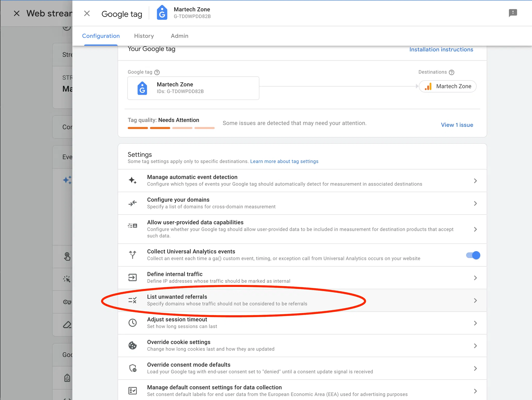This screenshot has height=400, width=532.
Task: Click the clock icon for session timeout
Action: point(132,323)
